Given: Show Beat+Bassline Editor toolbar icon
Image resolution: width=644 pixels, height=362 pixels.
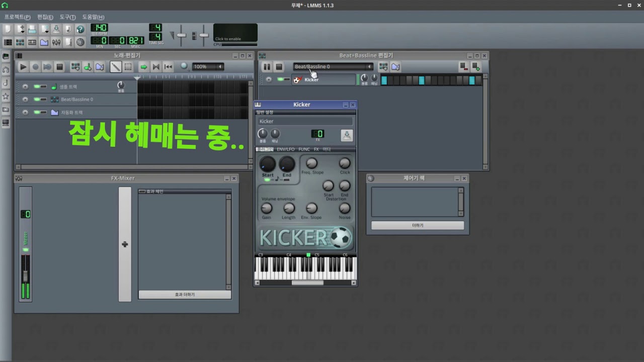Looking at the screenshot, I should 20,42.
